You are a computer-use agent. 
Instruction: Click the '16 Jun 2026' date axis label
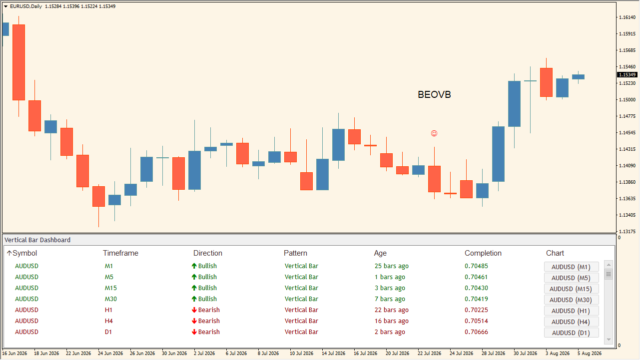[15, 353]
